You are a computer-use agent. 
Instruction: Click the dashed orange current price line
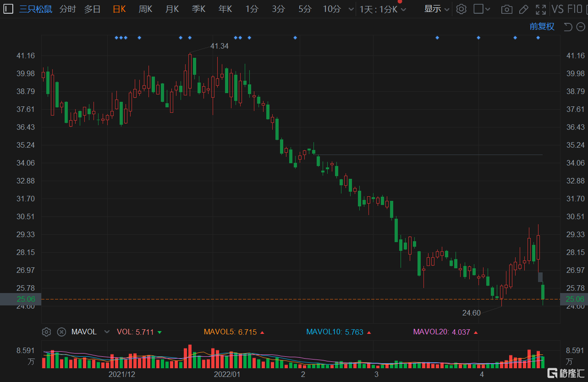301,299
